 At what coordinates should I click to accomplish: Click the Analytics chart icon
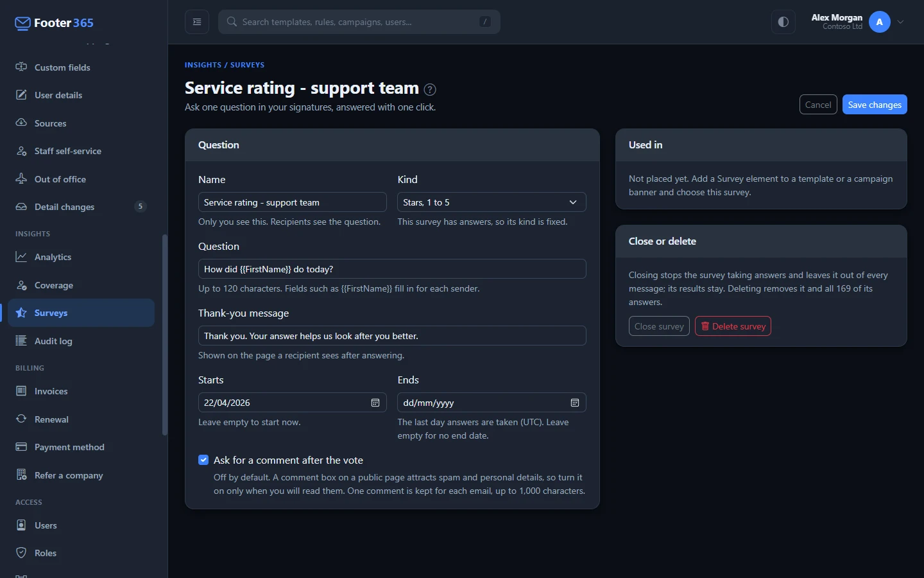click(21, 257)
